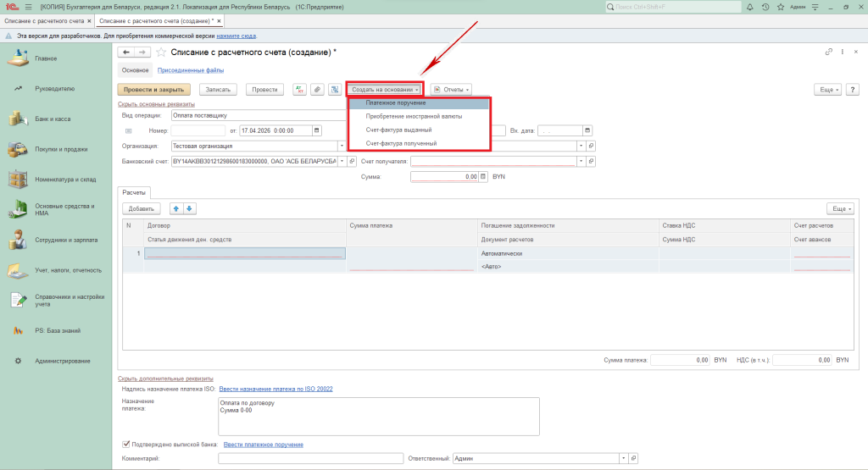Expand the 'Ответственный' dropdown arrow
Viewport: 868px width, 470px height.
tap(624, 458)
